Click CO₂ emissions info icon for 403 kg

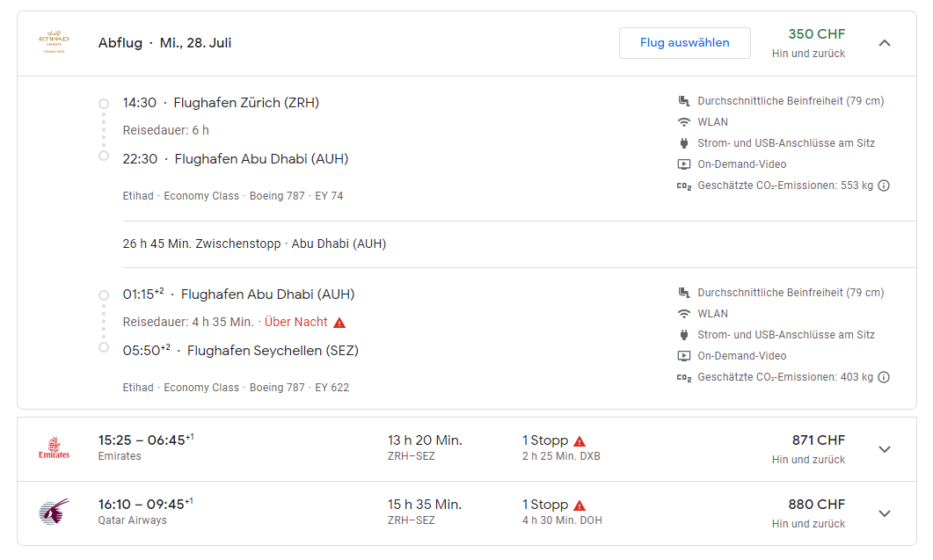pyautogui.click(x=884, y=377)
